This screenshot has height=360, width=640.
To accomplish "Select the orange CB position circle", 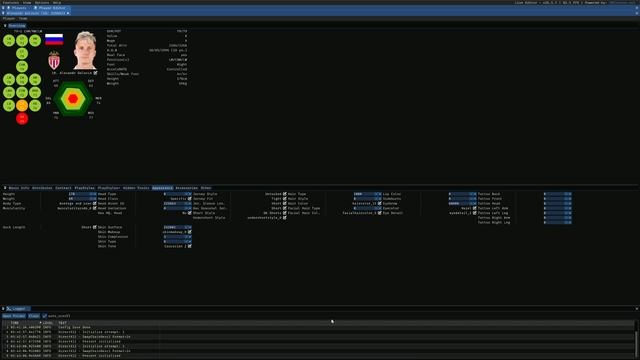I will click(x=22, y=105).
